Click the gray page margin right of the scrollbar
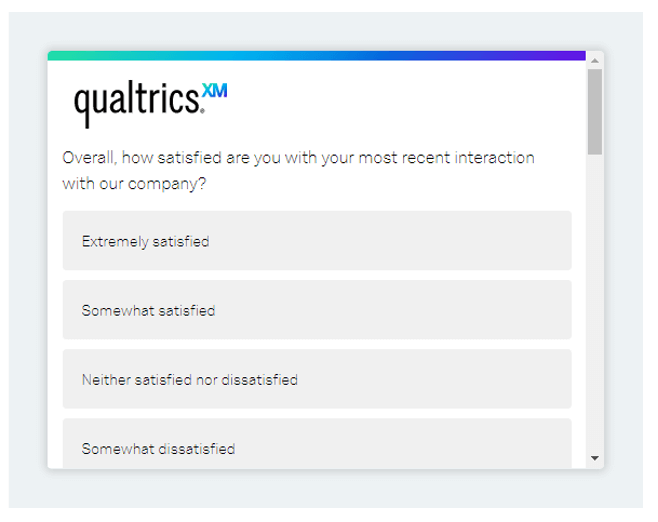This screenshot has height=522, width=658. tap(623, 260)
